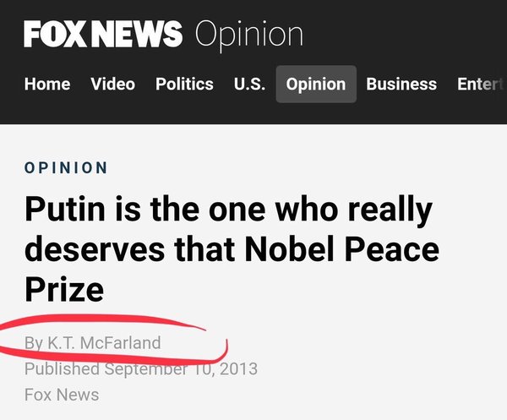Click the word "By" before the author name
The height and width of the screenshot is (420, 507).
33,343
